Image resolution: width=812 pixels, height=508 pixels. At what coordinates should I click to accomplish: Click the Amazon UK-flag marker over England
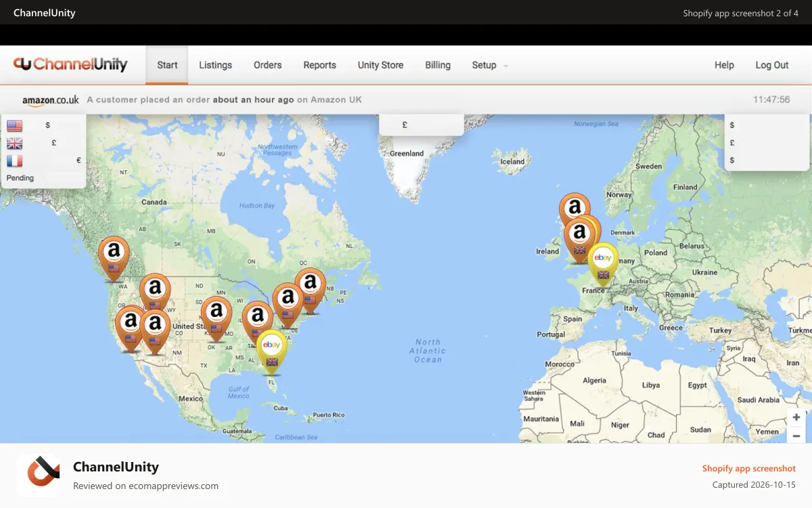579,240
